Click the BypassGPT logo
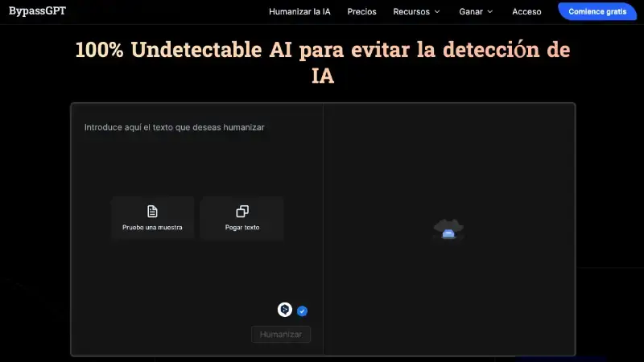644x362 pixels. 37,10
